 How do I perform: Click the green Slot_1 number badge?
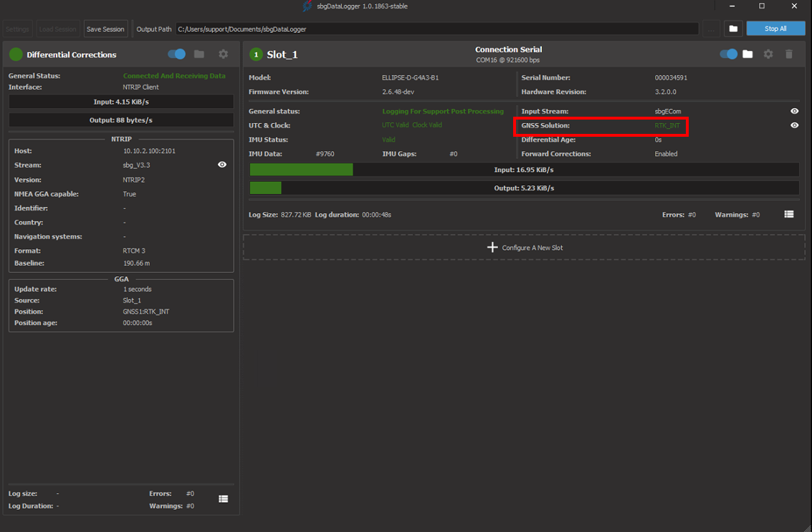(x=256, y=54)
